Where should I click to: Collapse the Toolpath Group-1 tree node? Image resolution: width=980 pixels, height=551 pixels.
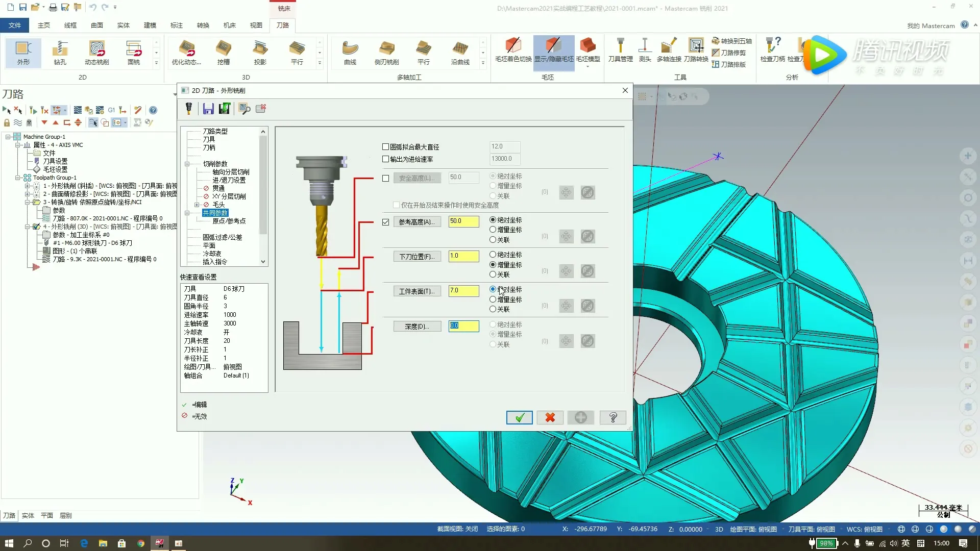pyautogui.click(x=18, y=178)
